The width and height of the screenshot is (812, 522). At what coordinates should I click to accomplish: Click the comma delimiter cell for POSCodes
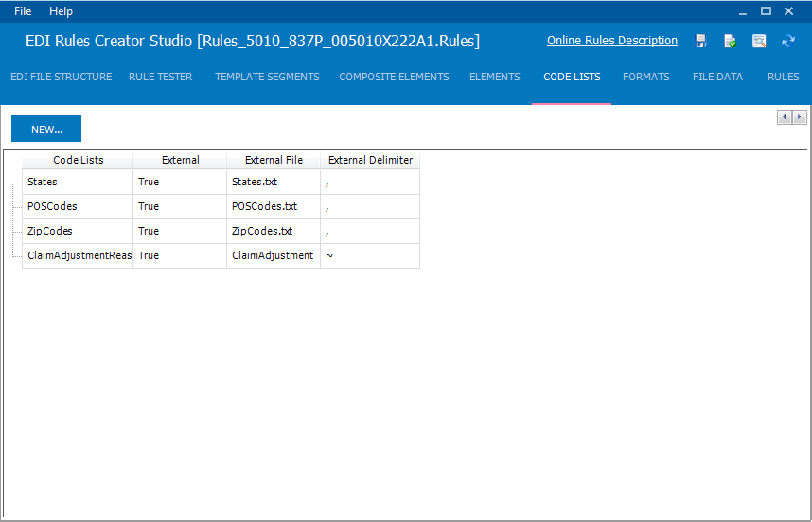370,206
